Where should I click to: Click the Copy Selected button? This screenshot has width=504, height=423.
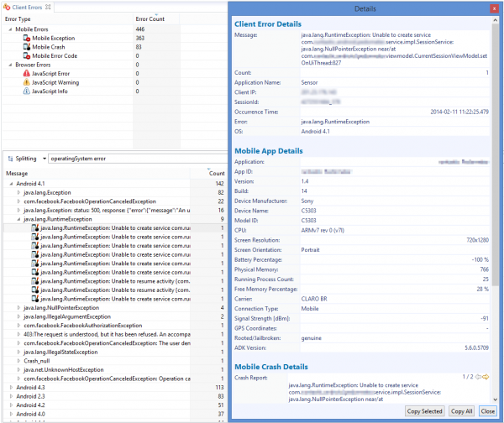(x=424, y=411)
